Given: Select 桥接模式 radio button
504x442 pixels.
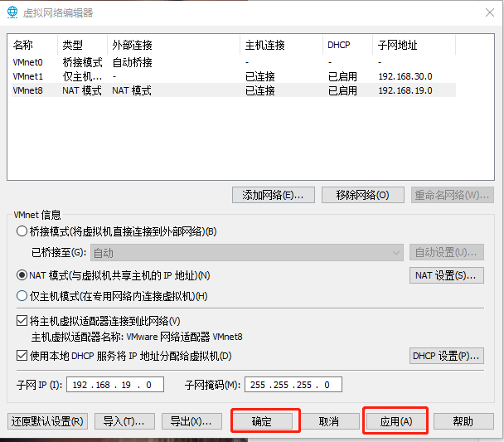Looking at the screenshot, I should pos(22,231).
